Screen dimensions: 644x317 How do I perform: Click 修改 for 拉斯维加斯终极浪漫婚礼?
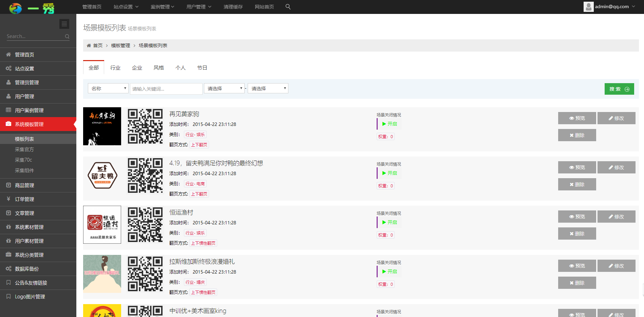point(616,266)
